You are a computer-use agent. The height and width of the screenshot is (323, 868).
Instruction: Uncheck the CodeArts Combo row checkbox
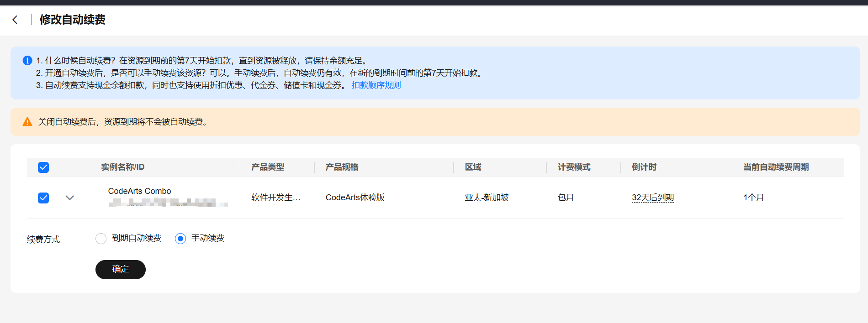click(x=43, y=198)
